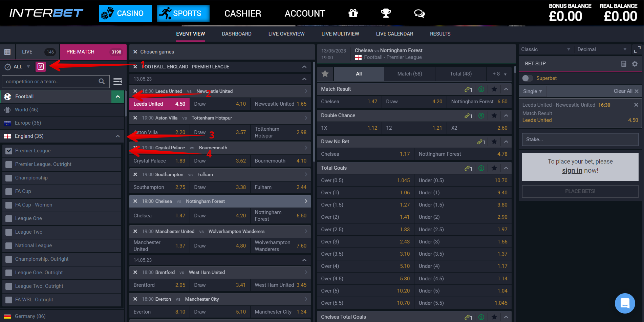Screen dimensions: 644x322
Task: Click Clear All in bet slip
Action: pyautogui.click(x=626, y=91)
